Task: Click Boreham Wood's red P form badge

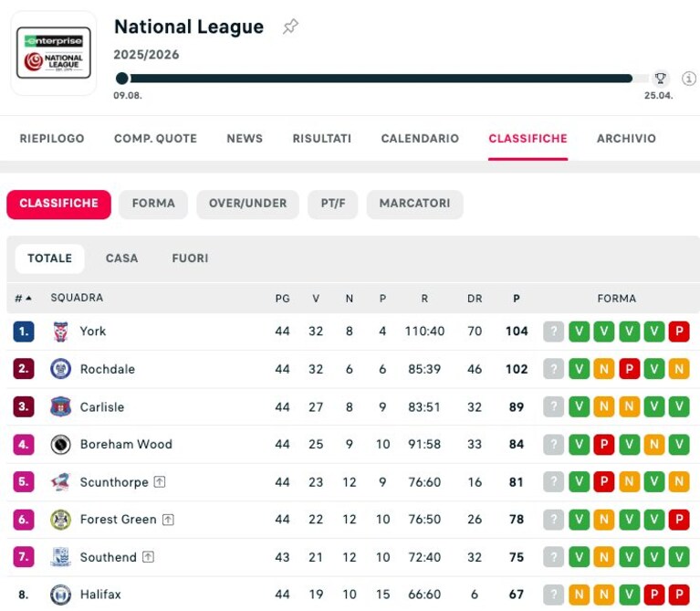Action: 604,445
